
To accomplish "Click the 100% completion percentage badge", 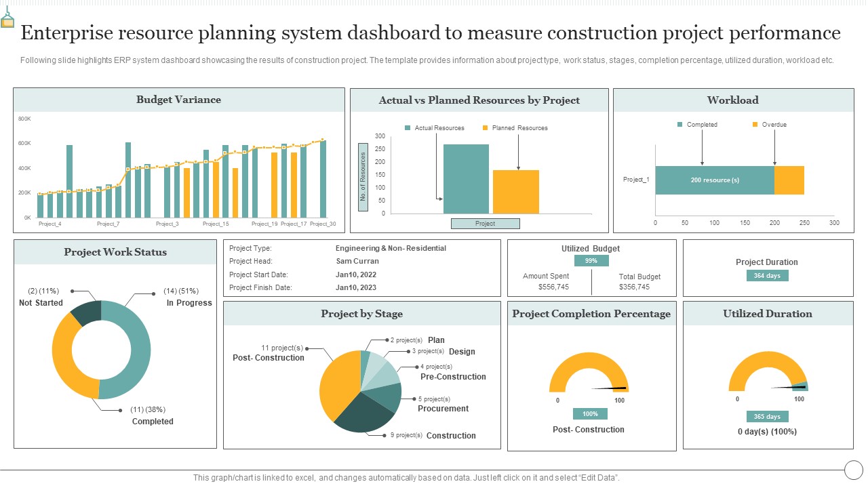I will pyautogui.click(x=590, y=413).
